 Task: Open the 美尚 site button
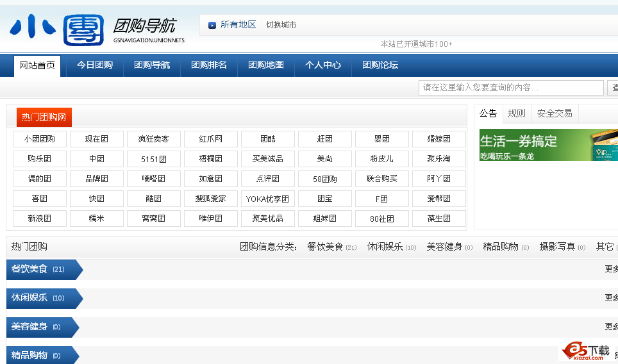(325, 159)
